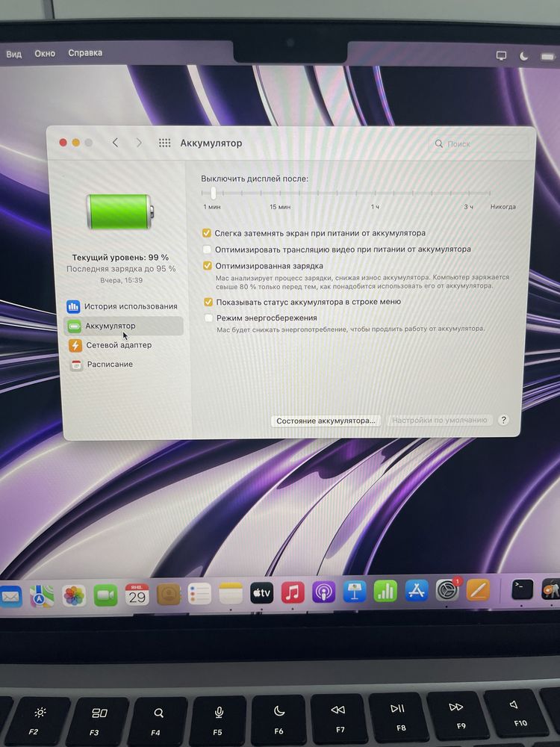Open Mail from the Dock

(10, 596)
